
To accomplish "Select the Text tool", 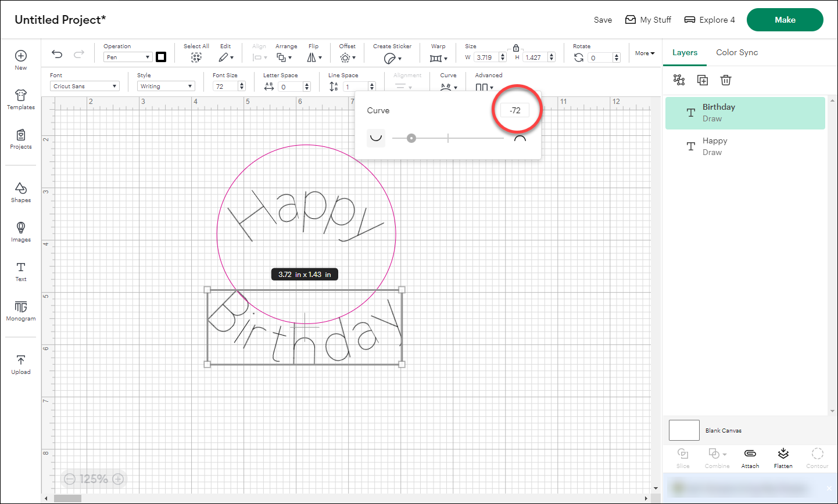I will click(20, 271).
